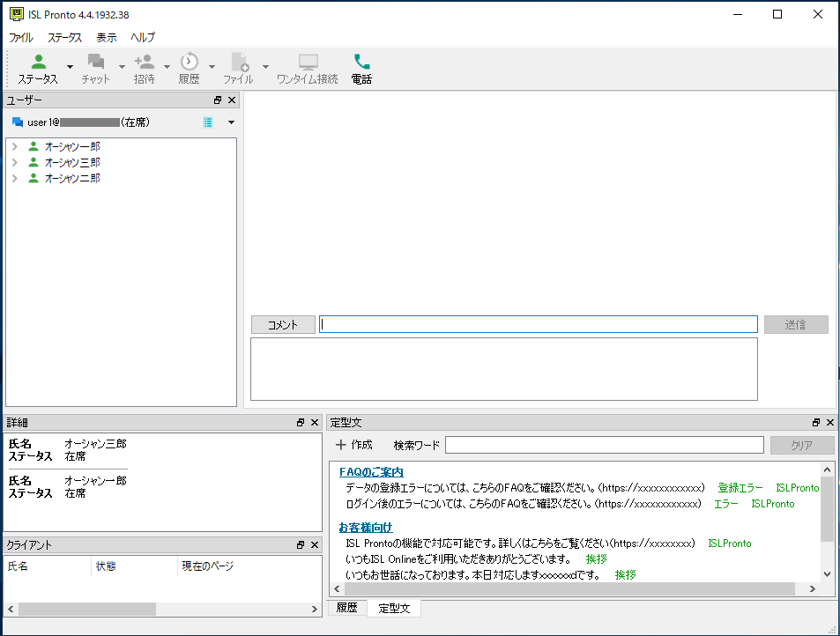Undock the 詳細 panel with its float icon

(x=301, y=423)
